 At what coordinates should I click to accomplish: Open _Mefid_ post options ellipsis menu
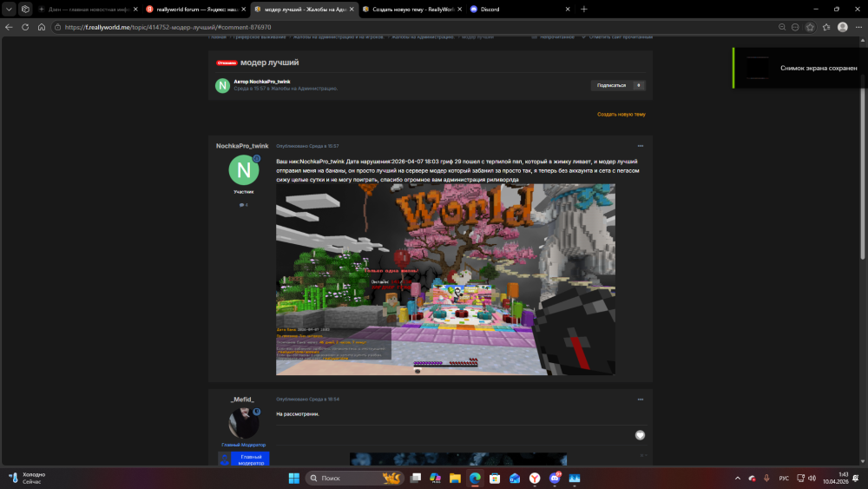pyautogui.click(x=641, y=400)
